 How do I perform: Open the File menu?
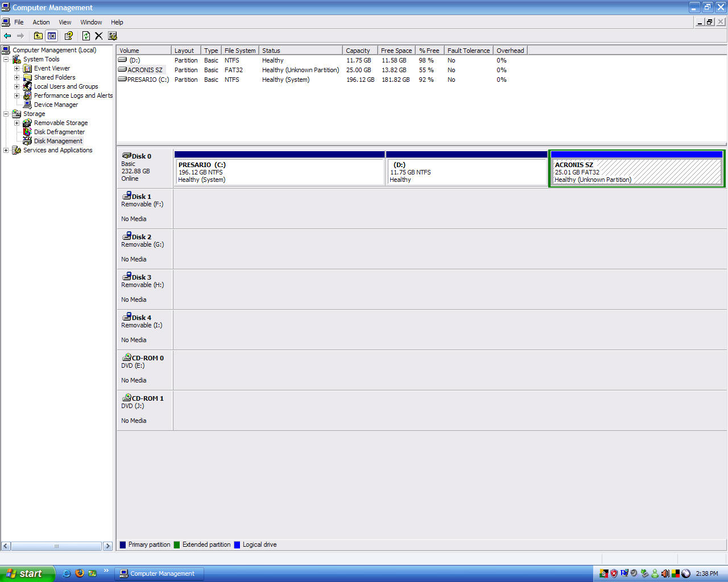(19, 22)
